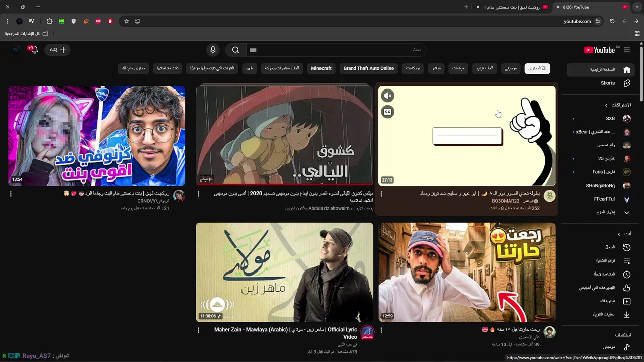Open the bookmarks folder كل الإشارات المرجعية

click(26, 34)
